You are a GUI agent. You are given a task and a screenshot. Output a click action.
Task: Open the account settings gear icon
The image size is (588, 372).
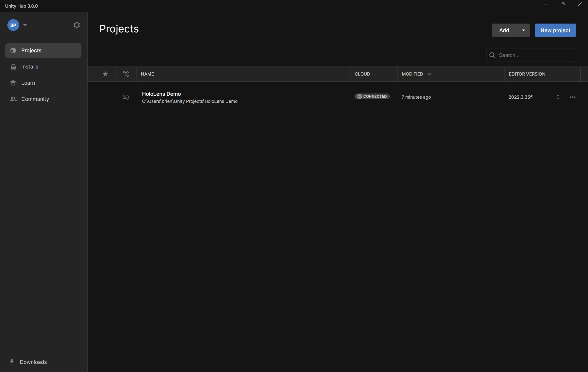tap(76, 25)
